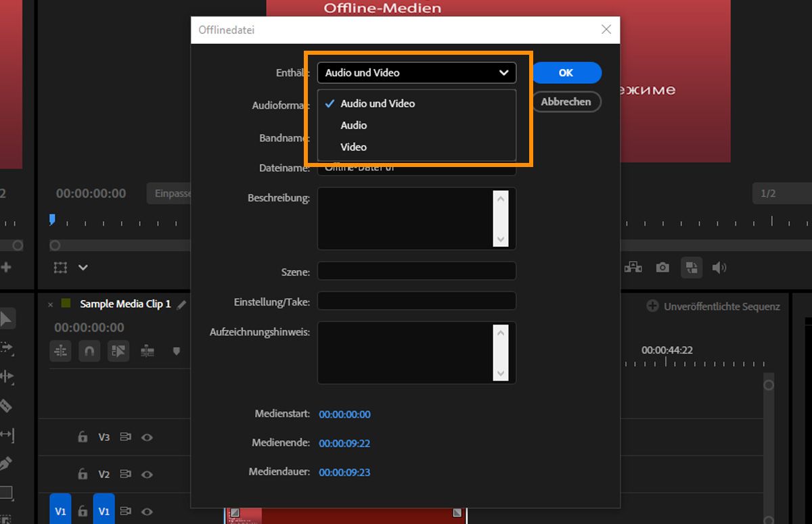Click Abbrechen to cancel the dialog
Viewport: 812px width, 524px height.
[566, 102]
